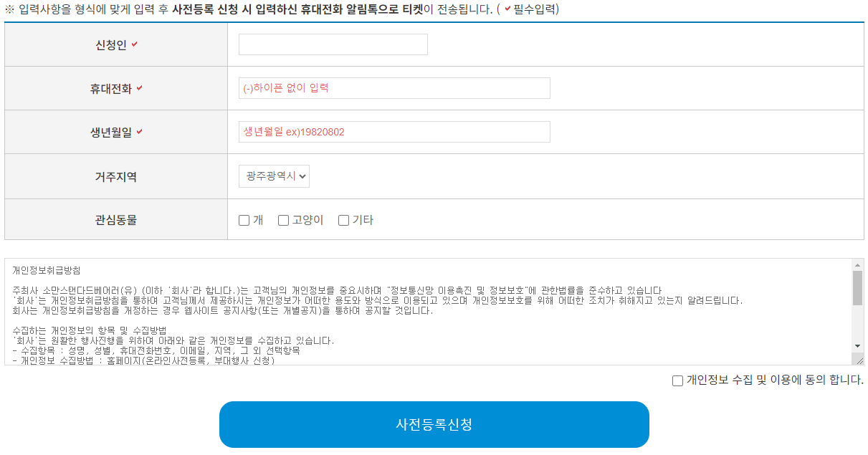Check the 개 (dog) animal checkbox
Viewport: 868px width, 455px height.
tap(244, 220)
